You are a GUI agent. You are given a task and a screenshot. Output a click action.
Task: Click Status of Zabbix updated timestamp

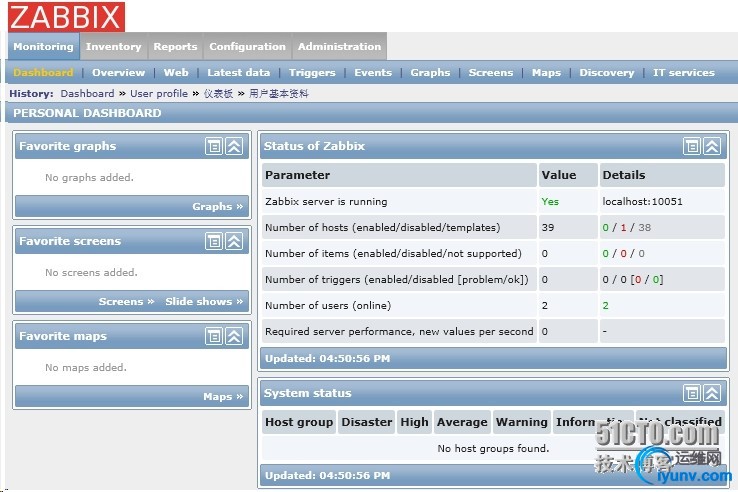[328, 359]
